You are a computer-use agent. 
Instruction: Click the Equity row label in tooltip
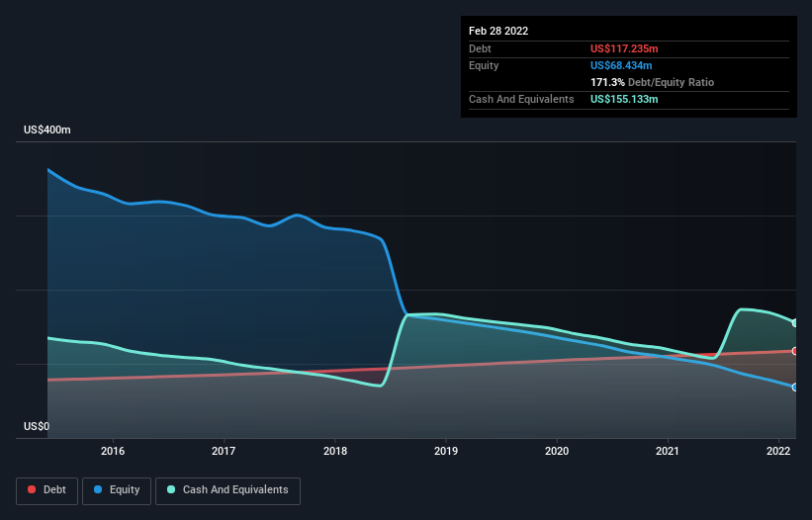click(x=484, y=65)
